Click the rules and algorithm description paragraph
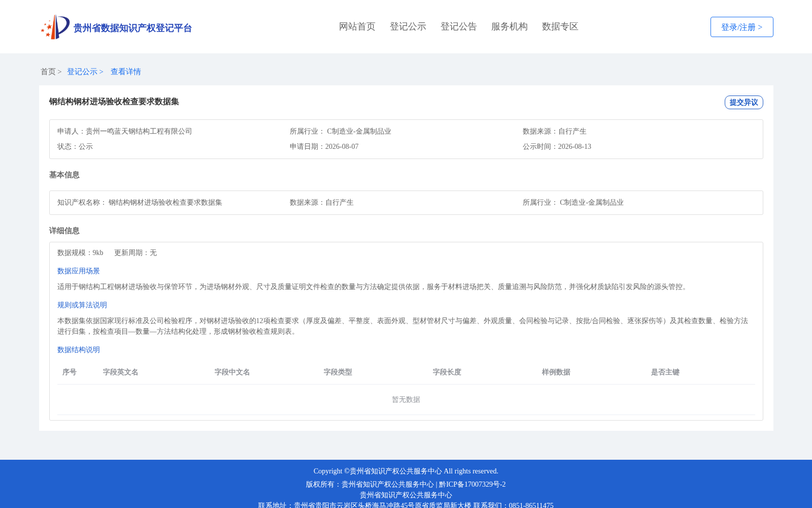The image size is (812, 508). (x=403, y=326)
